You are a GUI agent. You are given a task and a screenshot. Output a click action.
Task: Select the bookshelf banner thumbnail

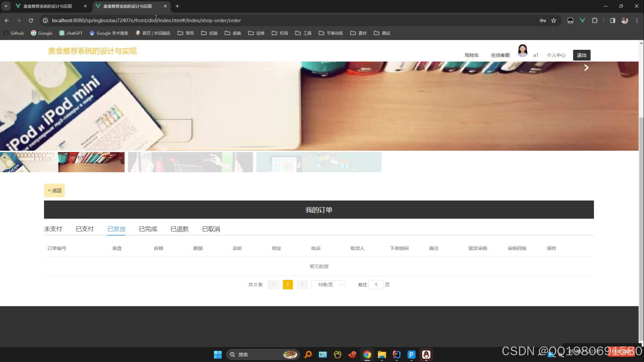[91, 162]
